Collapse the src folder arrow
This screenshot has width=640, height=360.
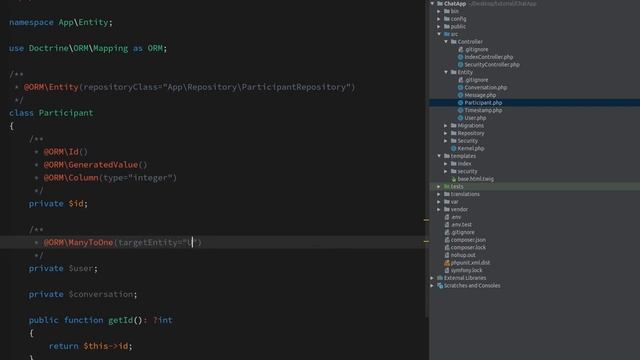coord(439,34)
